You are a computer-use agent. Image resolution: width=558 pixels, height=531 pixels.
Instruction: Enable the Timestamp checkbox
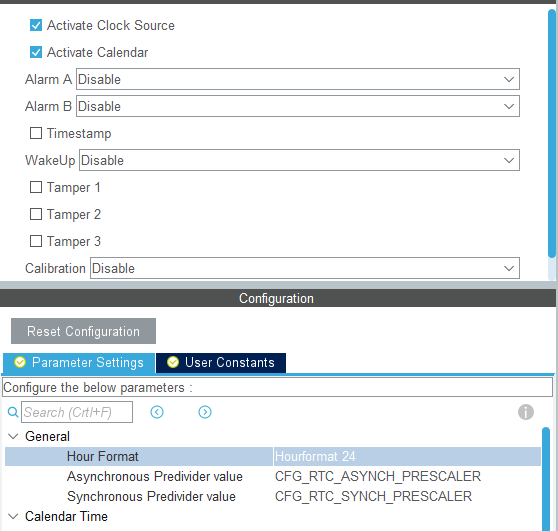click(x=36, y=133)
